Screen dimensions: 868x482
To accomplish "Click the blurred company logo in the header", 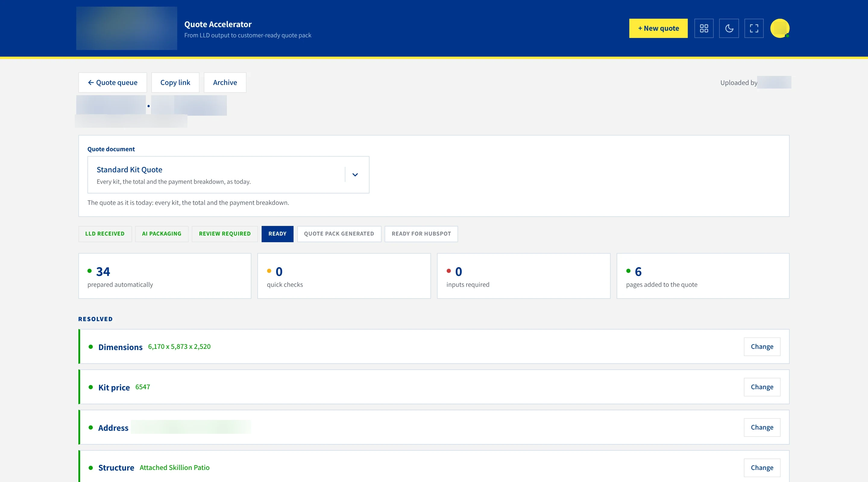I will (127, 28).
